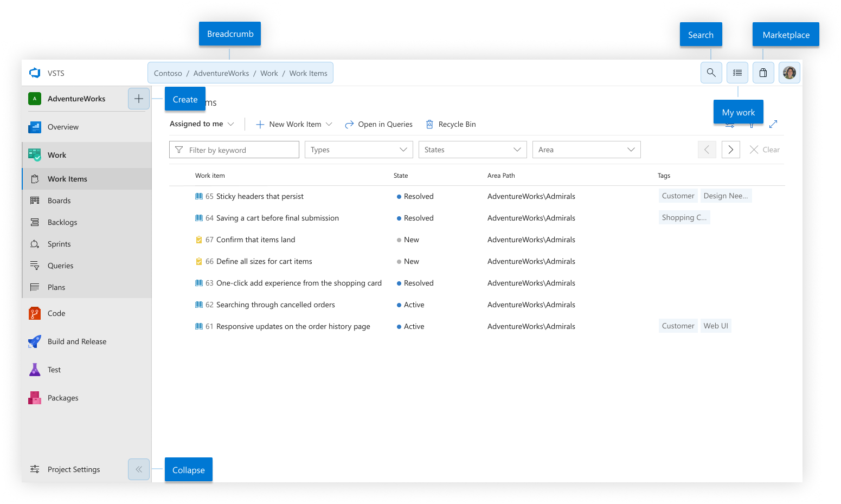Click the user profile avatar
Image resolution: width=841 pixels, height=504 pixels.
tap(789, 73)
